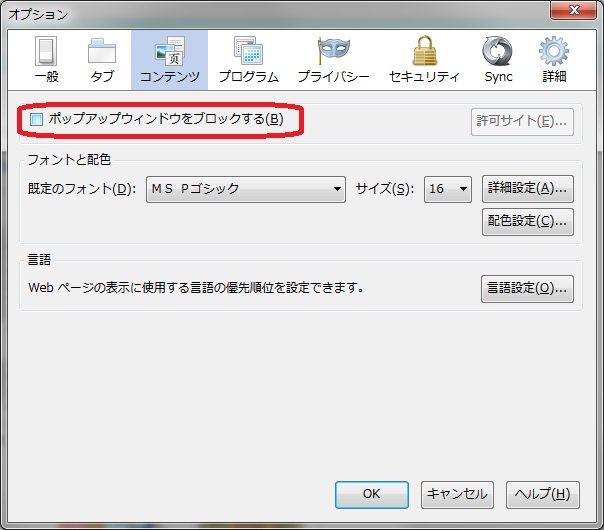Switch to the タブ (Tabs) panel icon
Screen dimensions: 604x530
click(x=102, y=59)
